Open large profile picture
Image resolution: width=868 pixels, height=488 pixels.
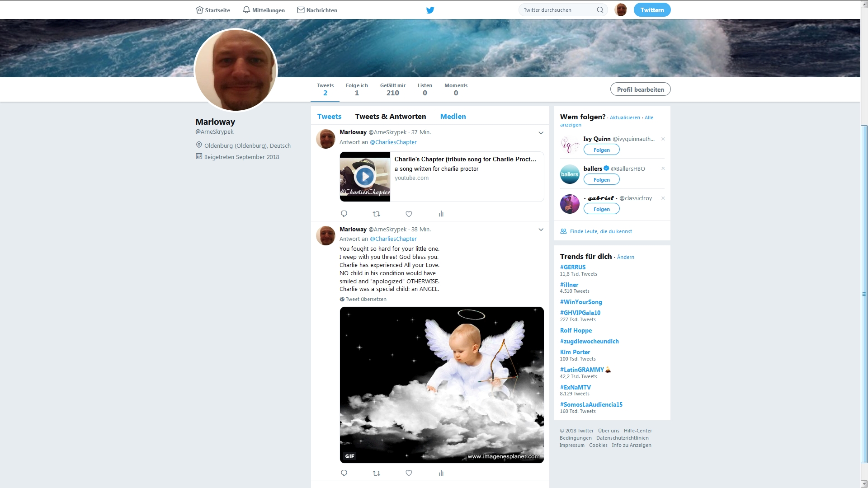pyautogui.click(x=236, y=70)
